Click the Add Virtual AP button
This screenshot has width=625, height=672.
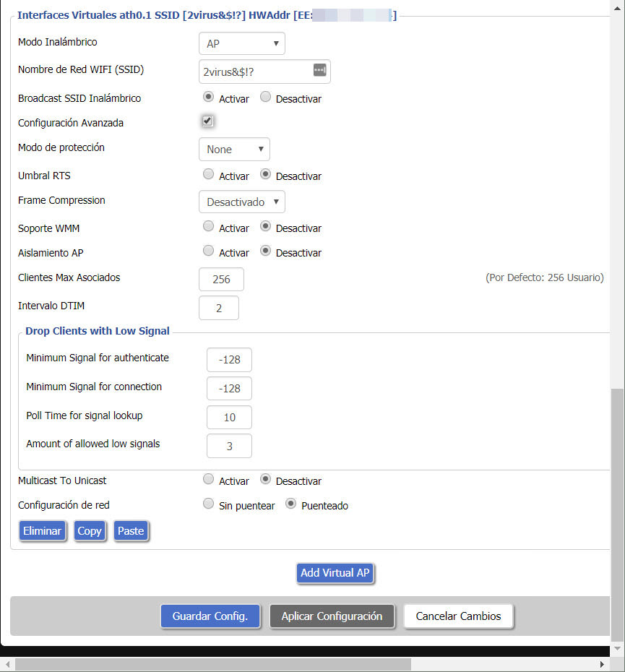click(335, 573)
